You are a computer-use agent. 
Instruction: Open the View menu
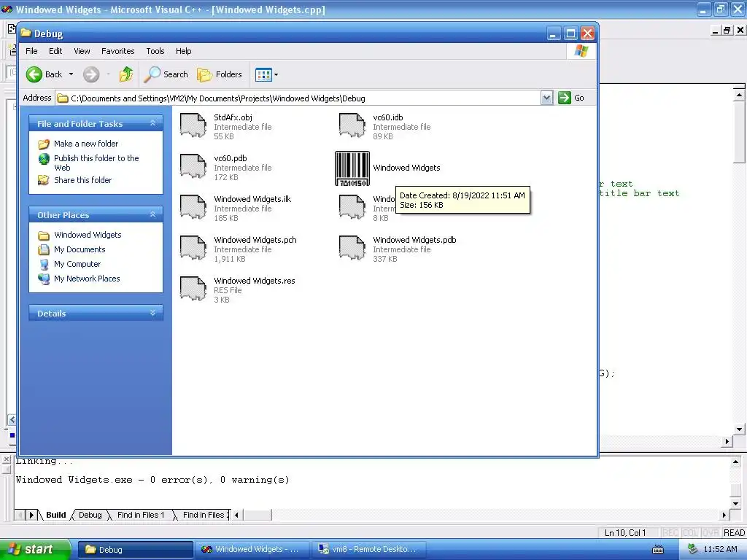click(82, 51)
